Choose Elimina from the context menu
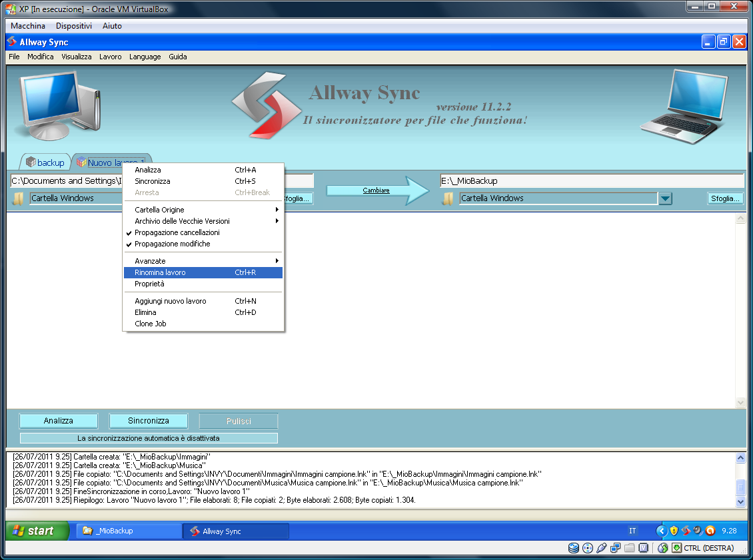The height and width of the screenshot is (560, 753). click(x=203, y=312)
